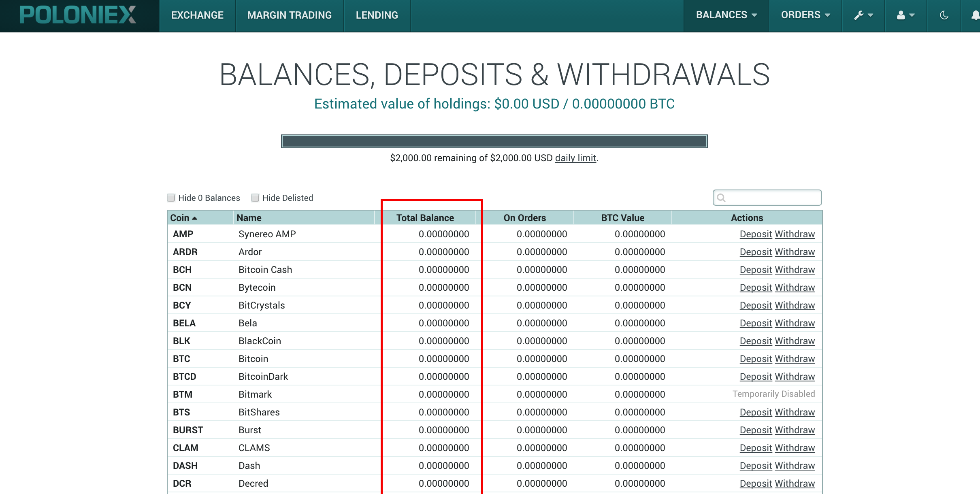The image size is (980, 494).
Task: Focus the coin search field
Action: click(x=767, y=198)
